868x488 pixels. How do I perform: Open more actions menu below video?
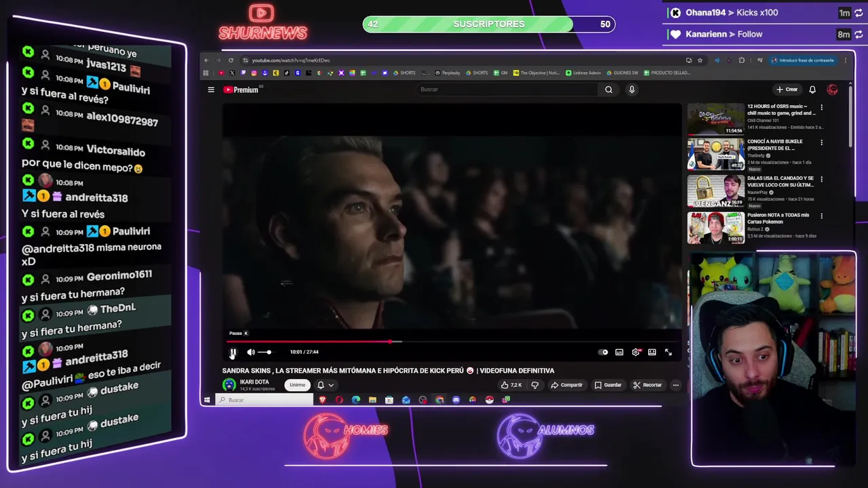(675, 385)
